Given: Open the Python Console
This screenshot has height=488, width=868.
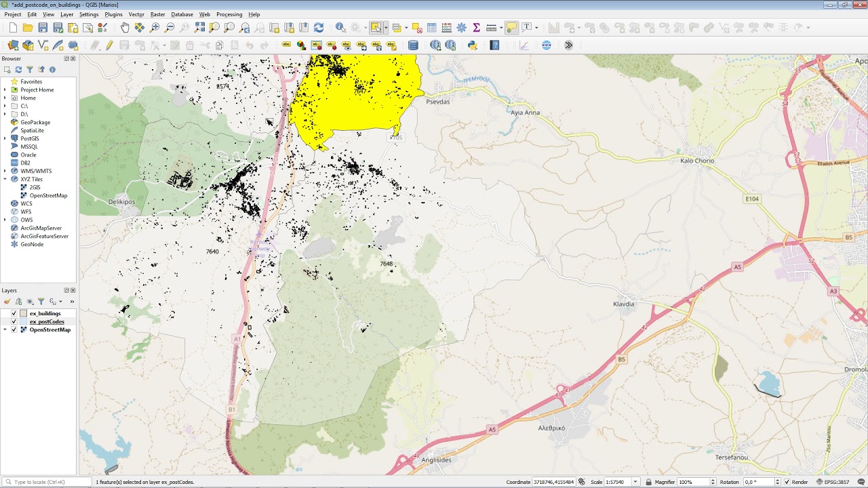Looking at the screenshot, I should 473,45.
